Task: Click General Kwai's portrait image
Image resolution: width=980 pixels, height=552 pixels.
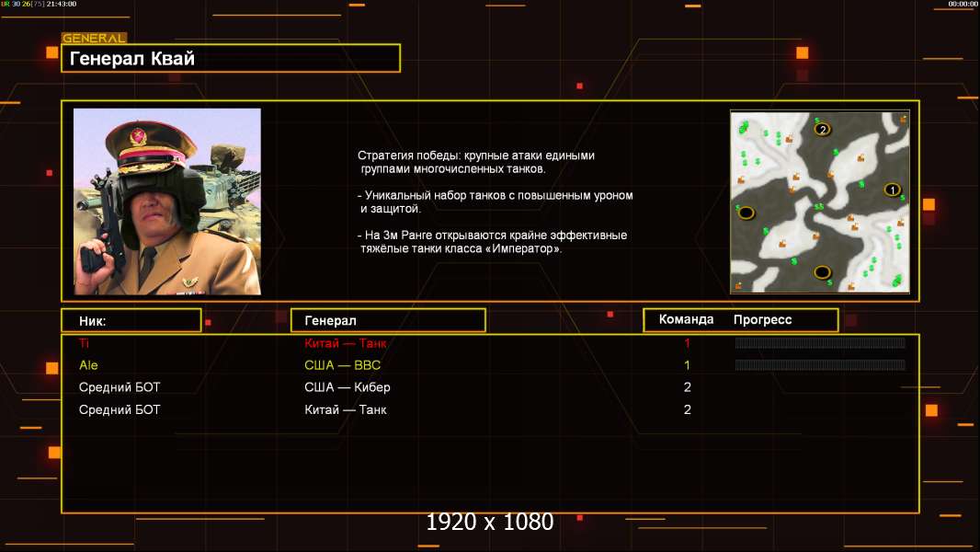Action: pos(167,201)
